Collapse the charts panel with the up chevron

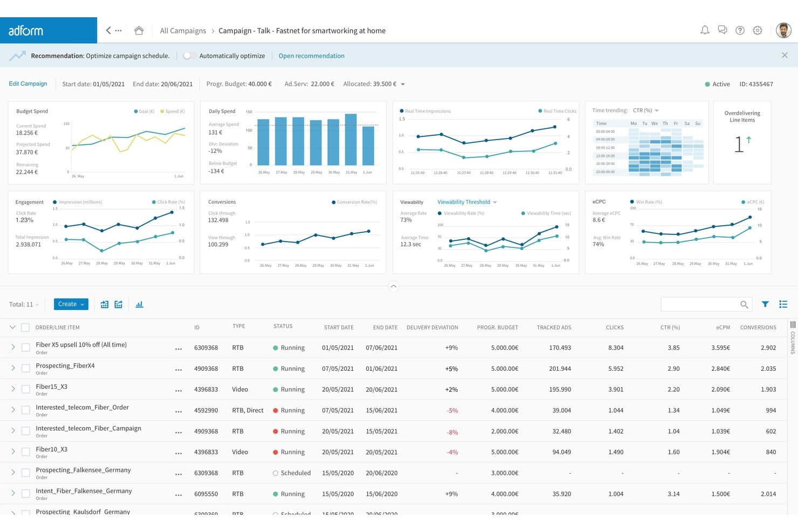coord(394,286)
